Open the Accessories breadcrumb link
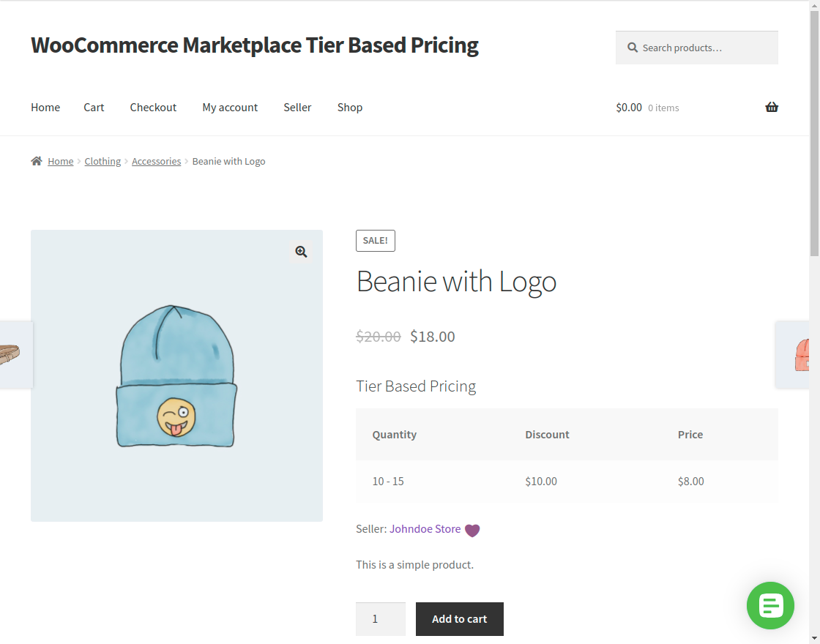Image resolution: width=820 pixels, height=644 pixels. (x=156, y=160)
